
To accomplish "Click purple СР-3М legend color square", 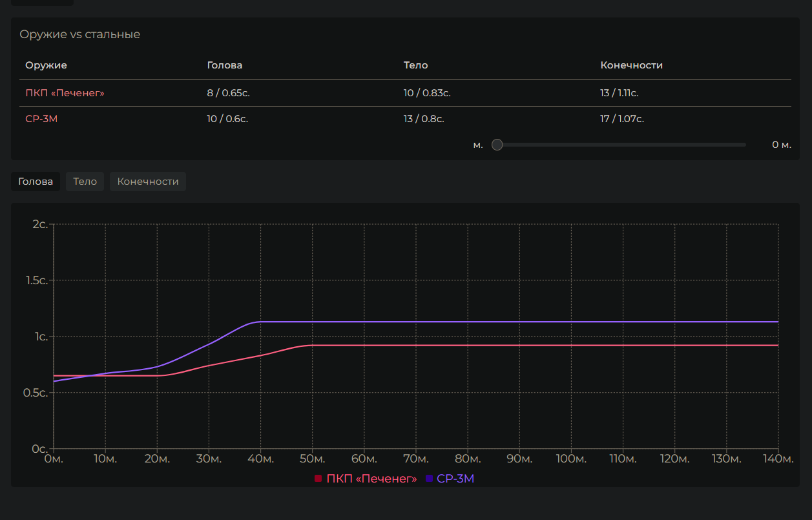I will point(429,479).
